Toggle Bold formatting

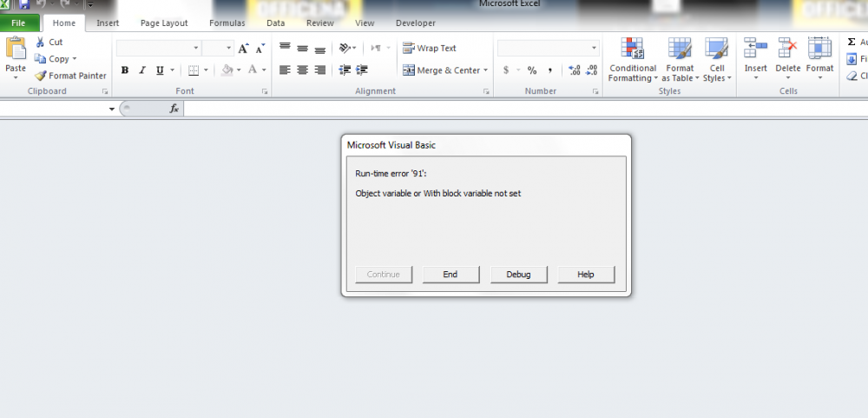[125, 70]
